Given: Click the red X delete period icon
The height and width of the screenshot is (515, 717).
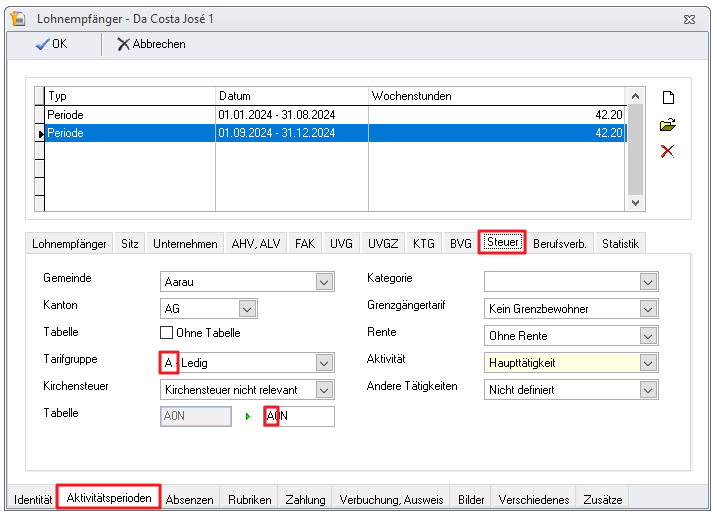Looking at the screenshot, I should click(668, 152).
